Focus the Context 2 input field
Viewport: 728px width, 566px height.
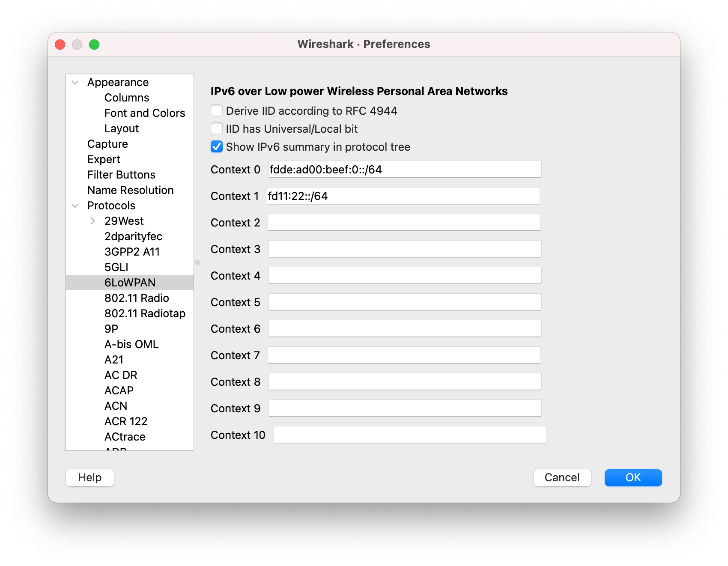tap(404, 223)
